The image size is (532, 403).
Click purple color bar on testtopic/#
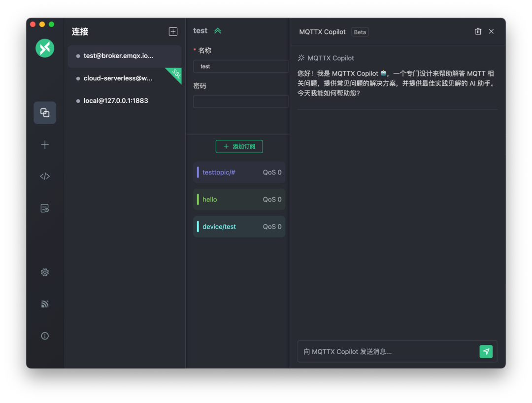click(198, 172)
